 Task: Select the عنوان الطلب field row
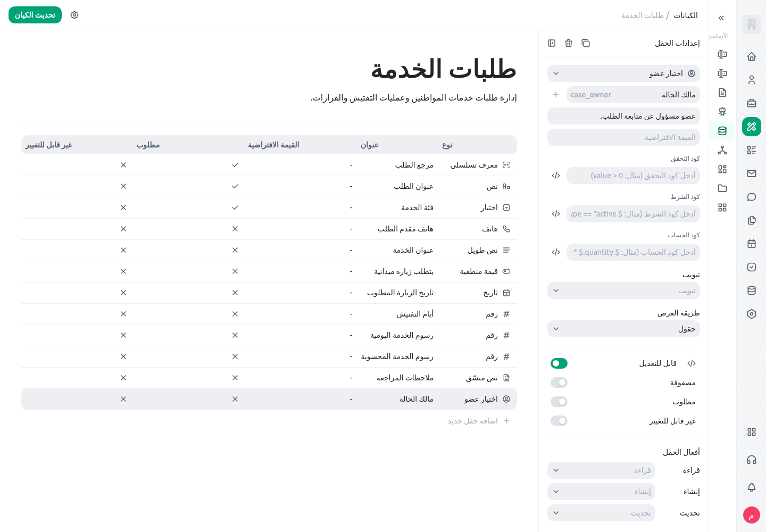click(x=269, y=186)
